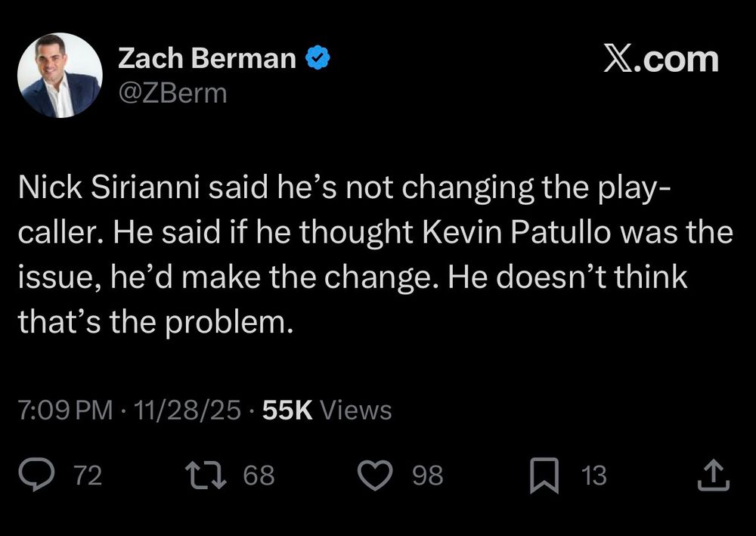
Task: Click the reply speech bubble icon
Action: [x=33, y=476]
